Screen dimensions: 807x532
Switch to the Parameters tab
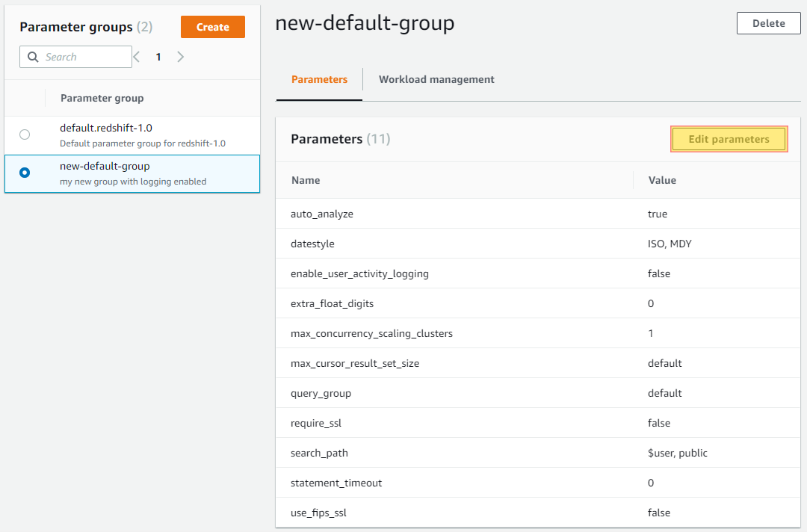point(319,79)
